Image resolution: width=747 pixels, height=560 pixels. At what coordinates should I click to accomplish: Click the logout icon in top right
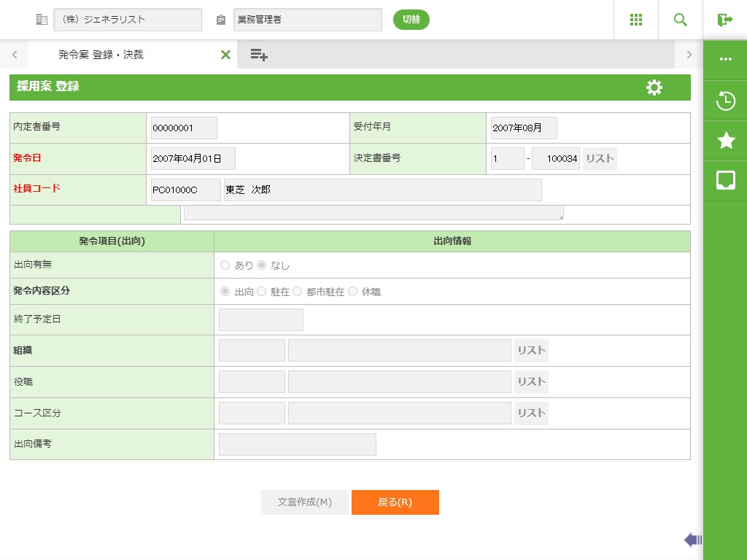pos(725,20)
